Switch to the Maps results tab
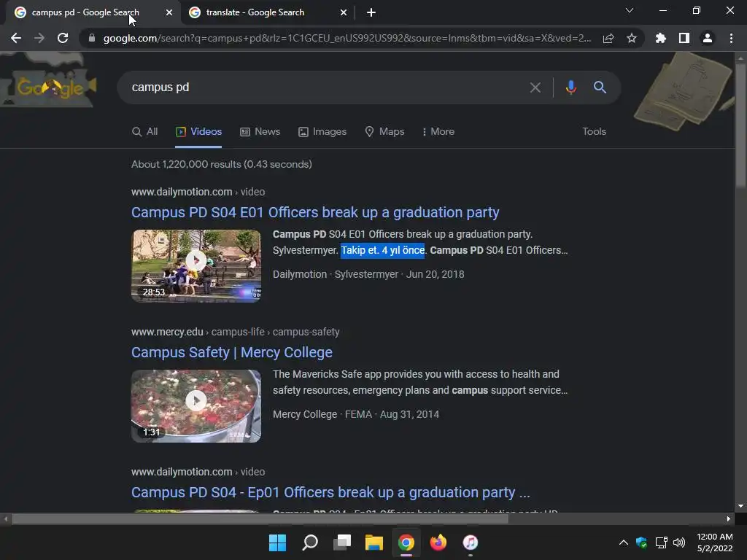The image size is (747, 560). pos(384,132)
